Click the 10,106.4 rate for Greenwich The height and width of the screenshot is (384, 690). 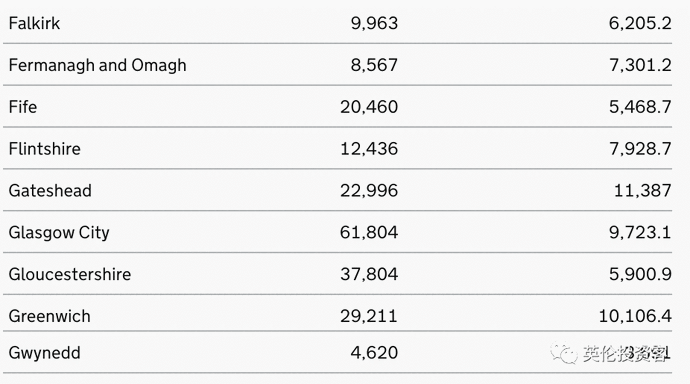tap(635, 316)
